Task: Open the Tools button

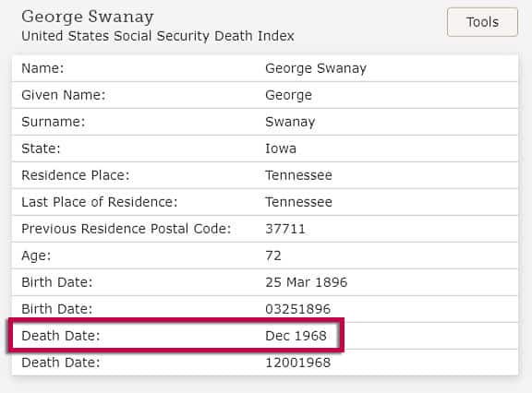Action: (482, 22)
